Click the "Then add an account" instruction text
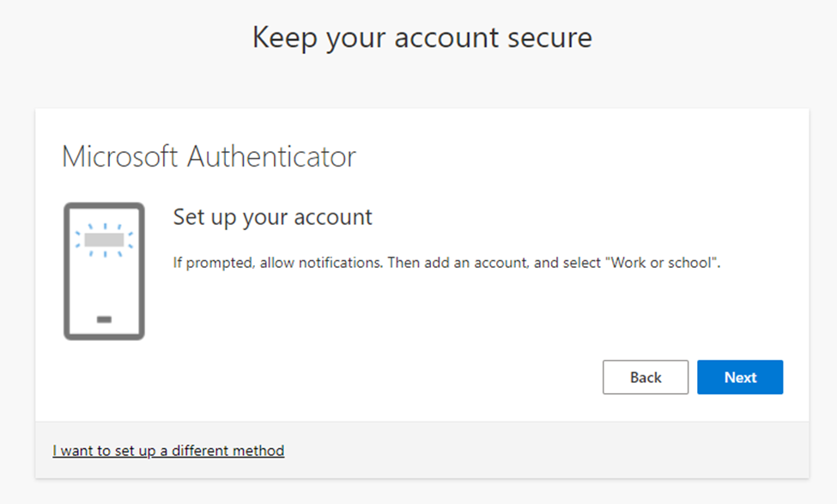 pyautogui.click(x=457, y=263)
